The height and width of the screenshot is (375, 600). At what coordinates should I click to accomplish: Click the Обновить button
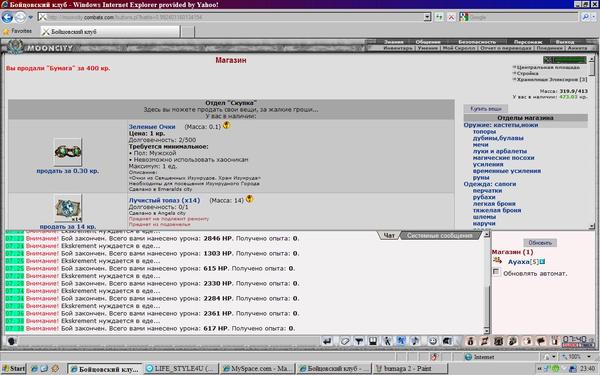pyautogui.click(x=540, y=243)
